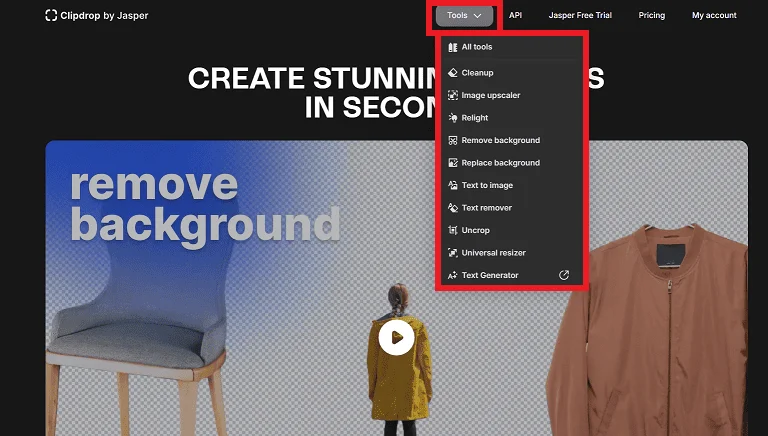Image resolution: width=768 pixels, height=436 pixels.
Task: Click the Text Generator icon
Action: (453, 275)
